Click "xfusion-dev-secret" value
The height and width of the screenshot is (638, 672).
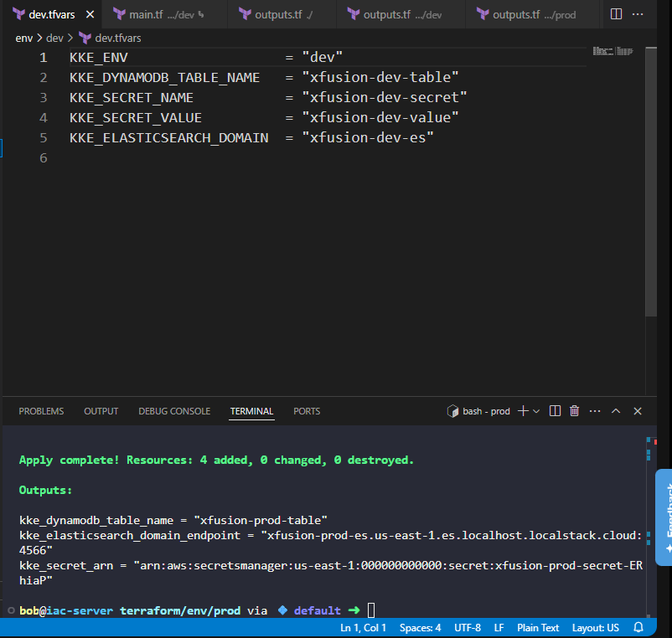tap(385, 98)
